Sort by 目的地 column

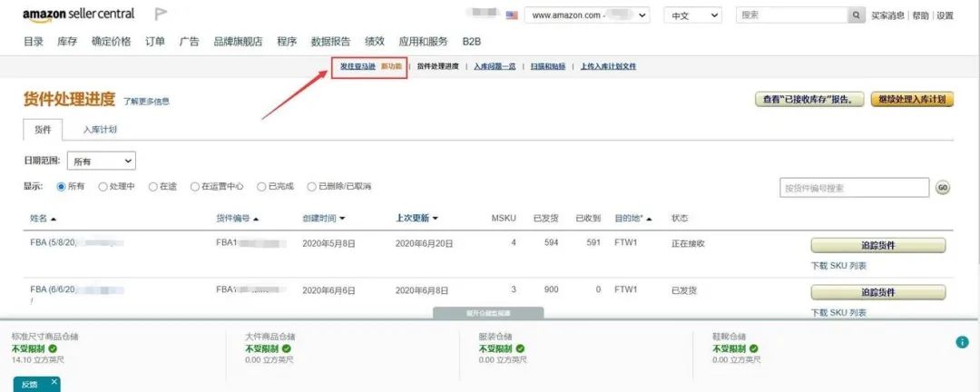(x=633, y=218)
